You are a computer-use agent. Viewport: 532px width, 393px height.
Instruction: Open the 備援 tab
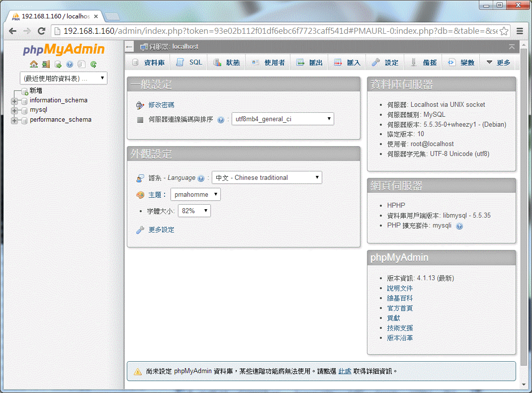[x=423, y=63]
